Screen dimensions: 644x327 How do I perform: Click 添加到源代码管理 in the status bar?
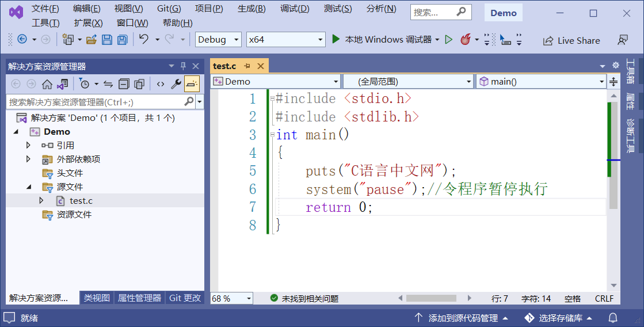pyautogui.click(x=462, y=318)
